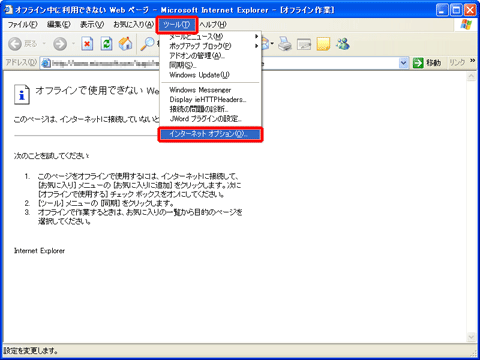
Task: Click the 設定を変更します status bar text
Action: click(31, 351)
